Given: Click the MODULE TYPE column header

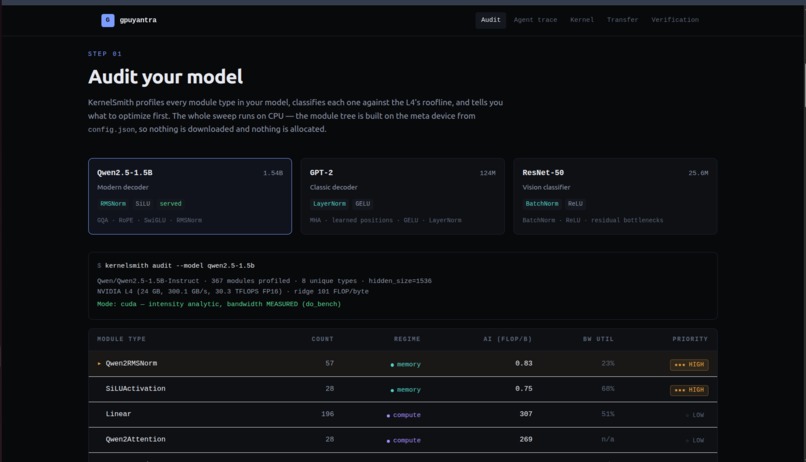Looking at the screenshot, I should (121, 339).
